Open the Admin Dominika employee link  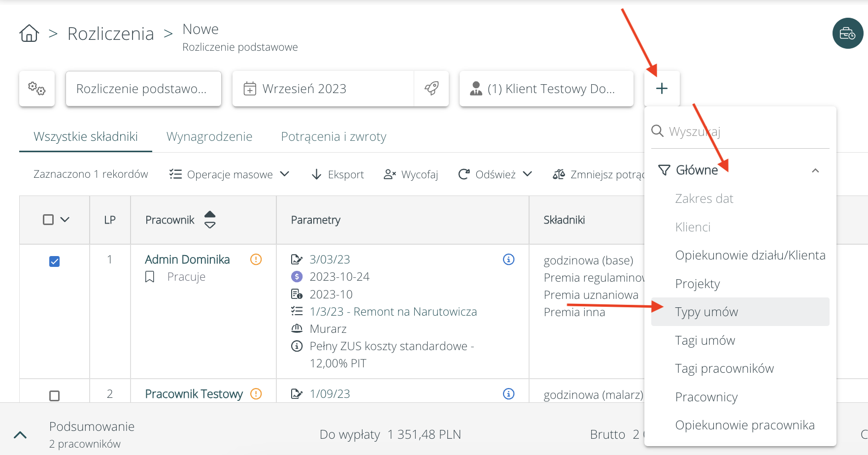187,260
